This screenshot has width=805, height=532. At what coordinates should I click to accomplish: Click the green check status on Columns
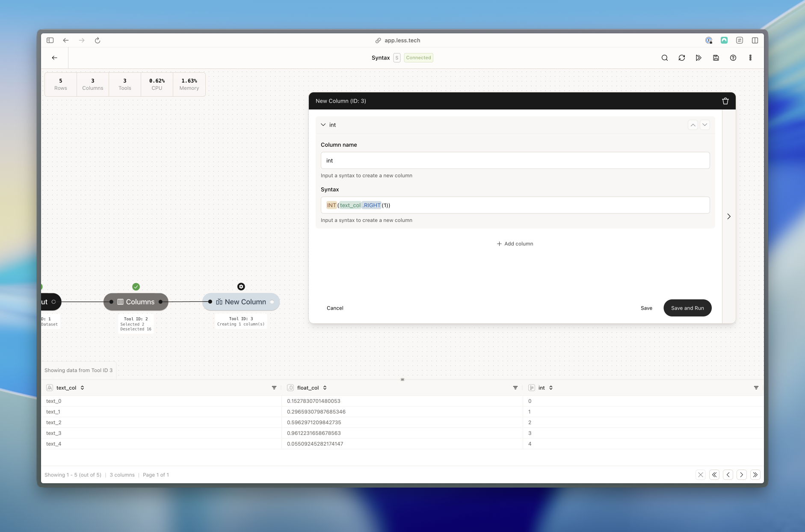point(136,287)
